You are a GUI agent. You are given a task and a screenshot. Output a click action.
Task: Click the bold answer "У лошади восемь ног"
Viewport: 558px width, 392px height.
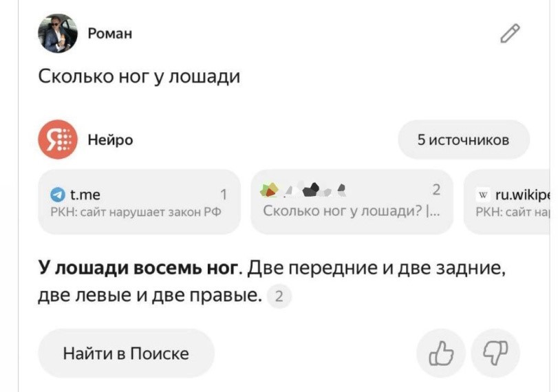[x=138, y=267]
